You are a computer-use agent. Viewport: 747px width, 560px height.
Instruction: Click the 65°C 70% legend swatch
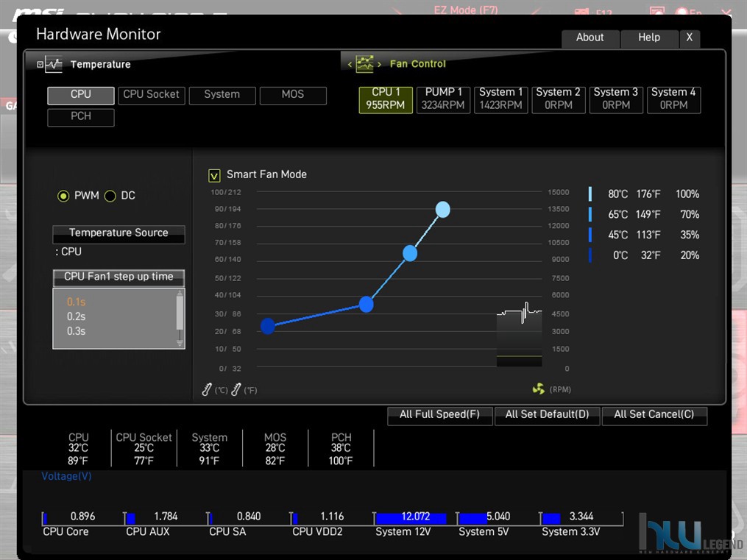pyautogui.click(x=590, y=214)
